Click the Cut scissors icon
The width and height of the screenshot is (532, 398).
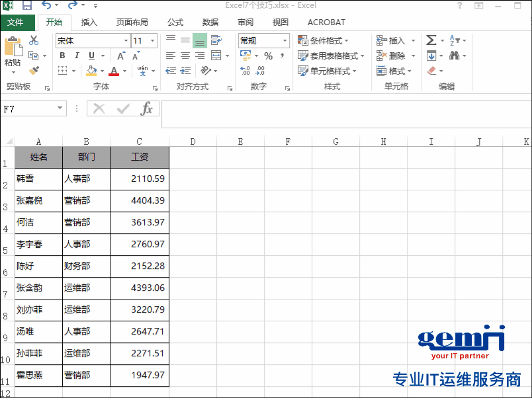(x=33, y=41)
